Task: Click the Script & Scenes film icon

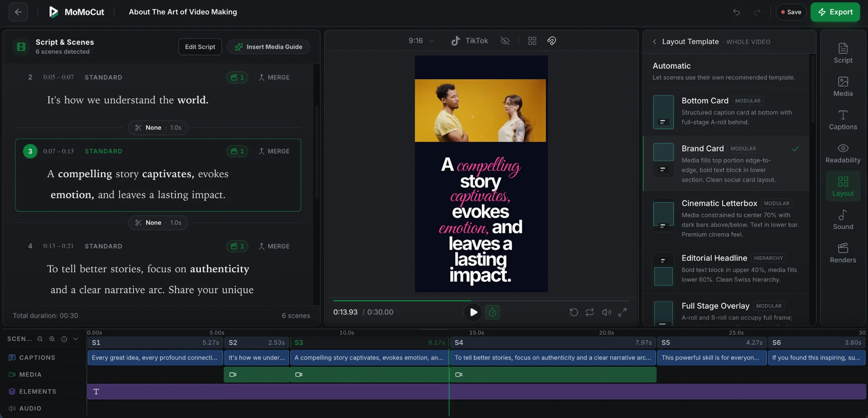Action: 21,47
